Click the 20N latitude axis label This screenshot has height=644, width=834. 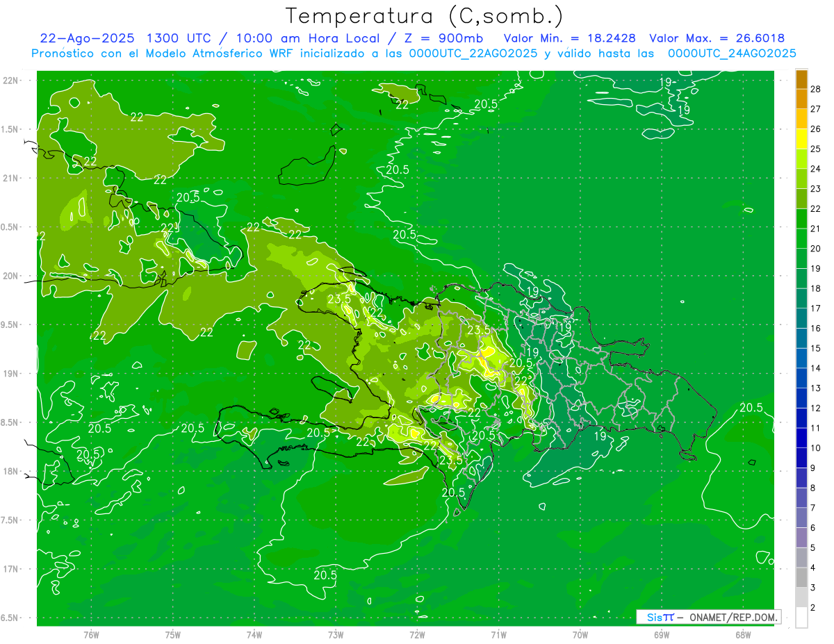pos(10,276)
